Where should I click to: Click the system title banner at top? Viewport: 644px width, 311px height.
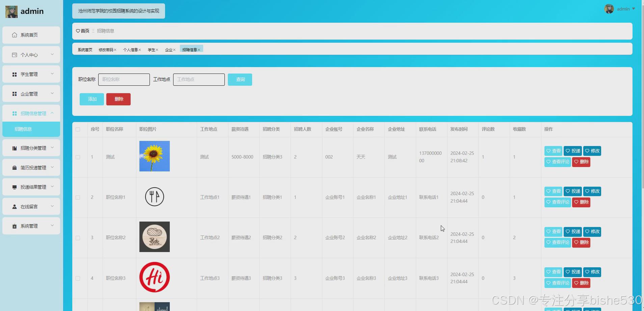coord(118,11)
